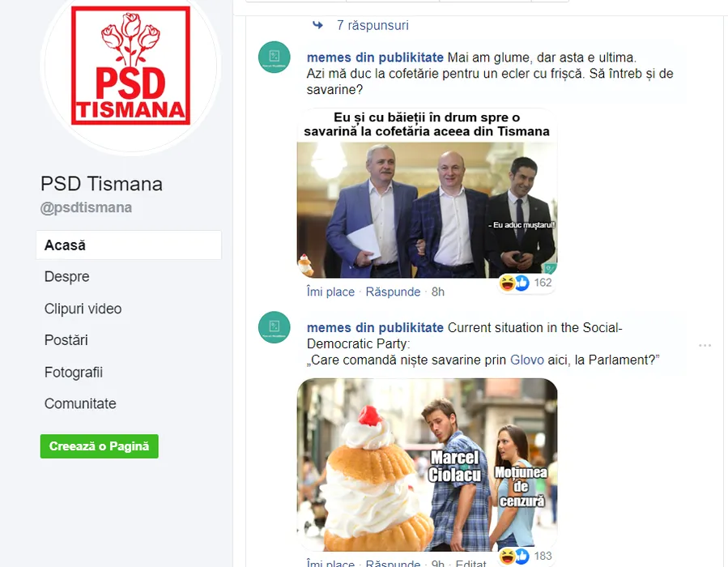The height and width of the screenshot is (567, 728).
Task: Click the first memes din publikitate avatar
Action: [275, 58]
